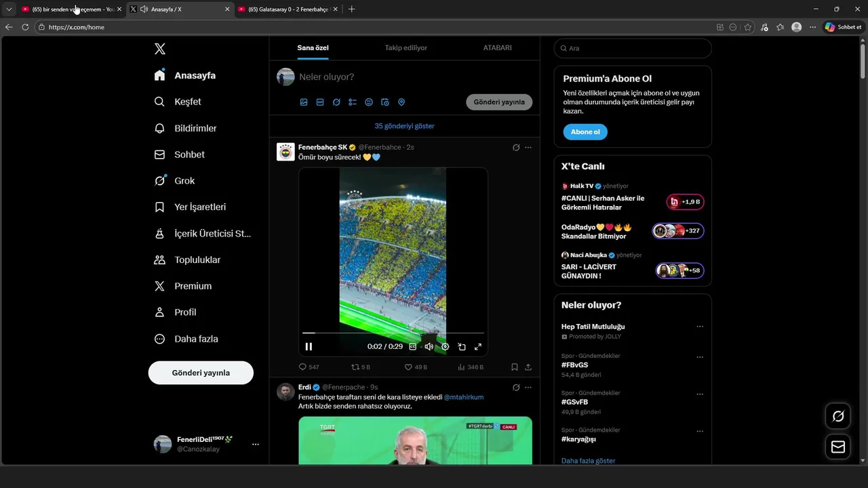Click Grok icon on Fenerbahçe SK post

[x=516, y=147]
